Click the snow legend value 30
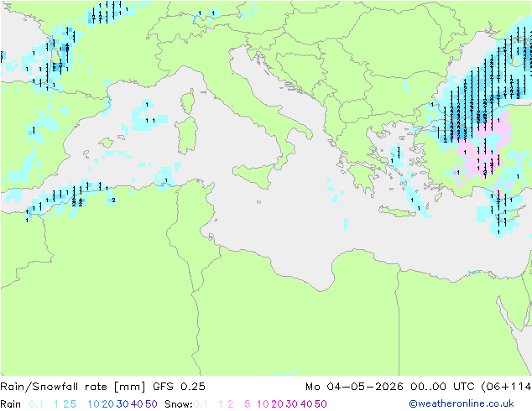Viewport: 532px width, 411px height. tap(292, 404)
